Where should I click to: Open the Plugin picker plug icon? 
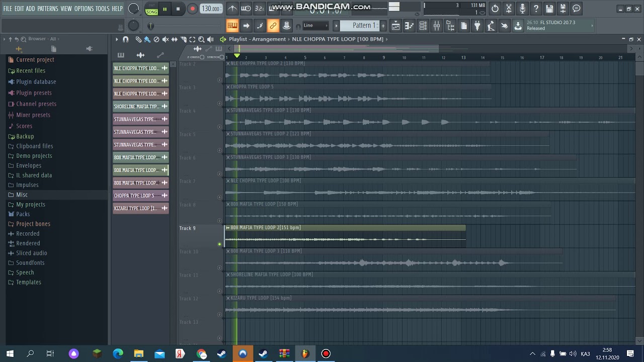[x=477, y=26]
